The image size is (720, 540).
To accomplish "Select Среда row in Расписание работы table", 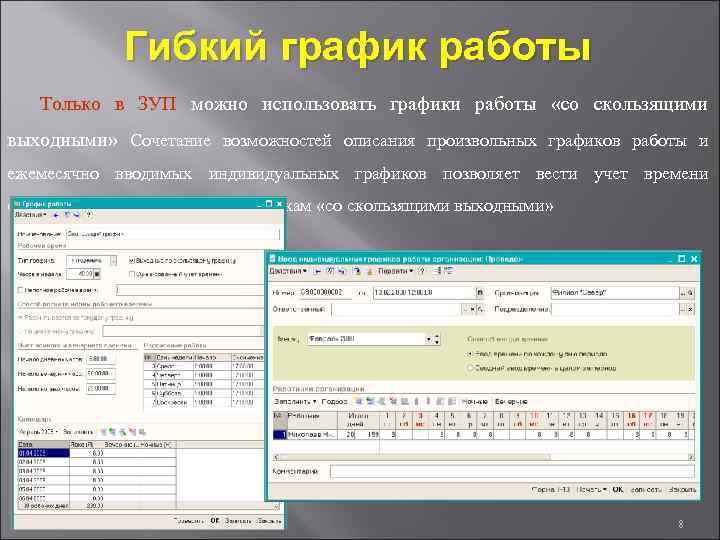I will pyautogui.click(x=205, y=366).
